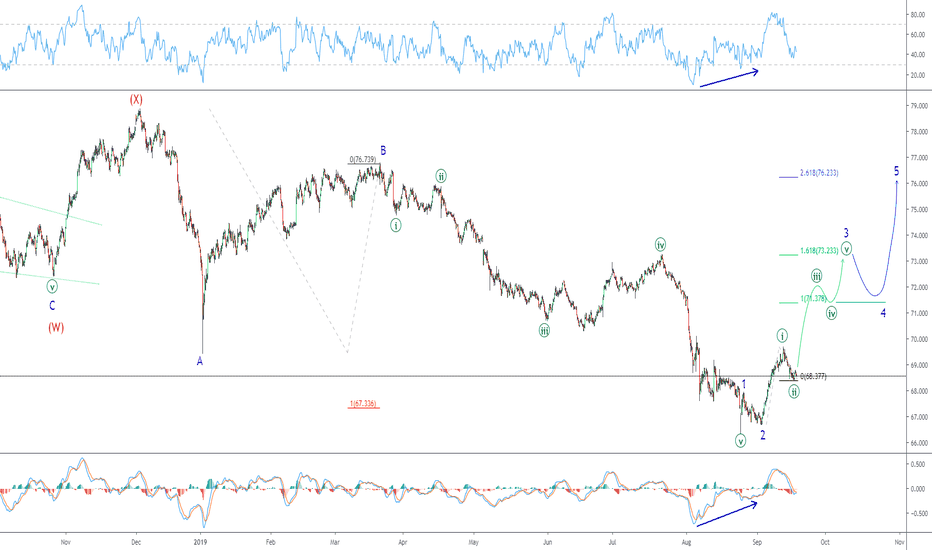Click the Aug label on the time axis

687,542
